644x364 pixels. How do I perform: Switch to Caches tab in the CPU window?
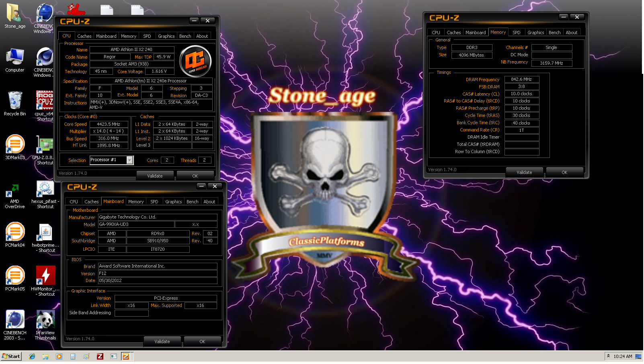pos(84,36)
